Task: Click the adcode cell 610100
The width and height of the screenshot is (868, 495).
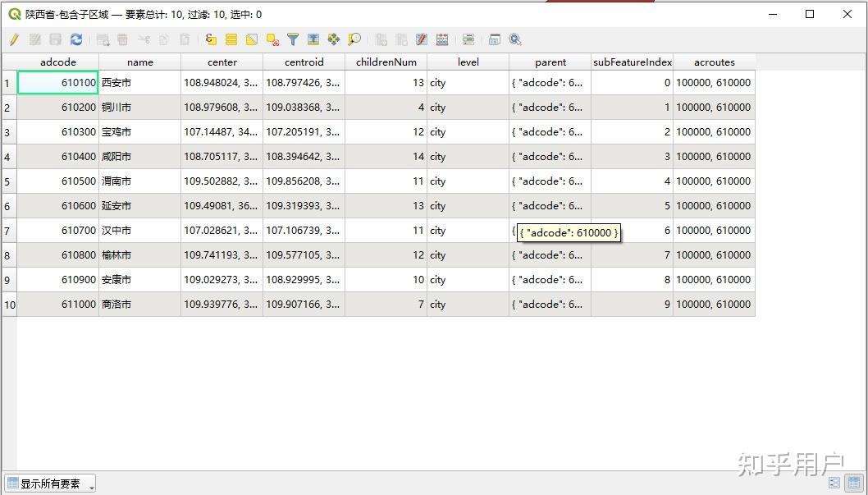Action: (58, 82)
